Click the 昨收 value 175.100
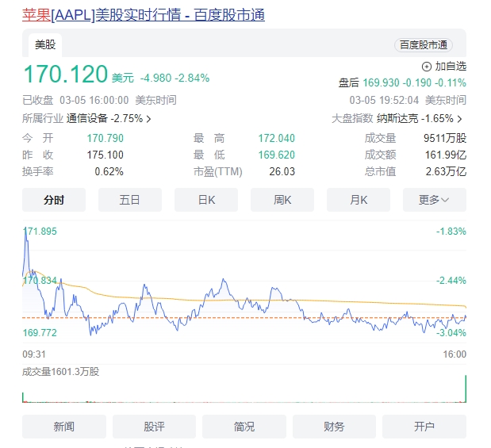The image size is (491, 448). 105,155
